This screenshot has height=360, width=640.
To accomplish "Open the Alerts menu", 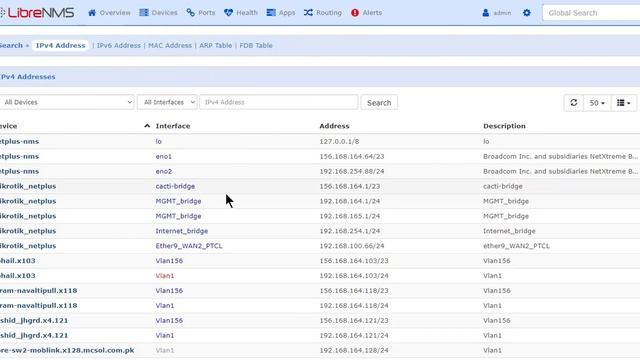I will coord(367,13).
